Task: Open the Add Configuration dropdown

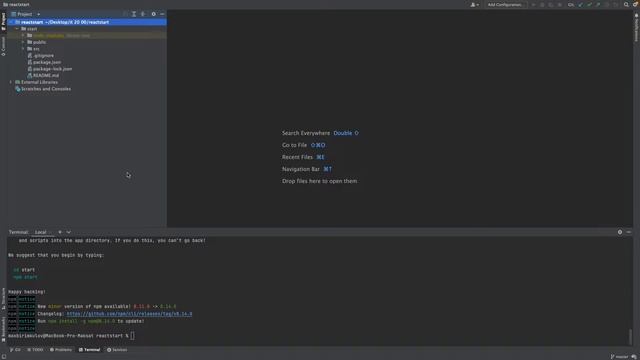Action: pyautogui.click(x=505, y=4)
